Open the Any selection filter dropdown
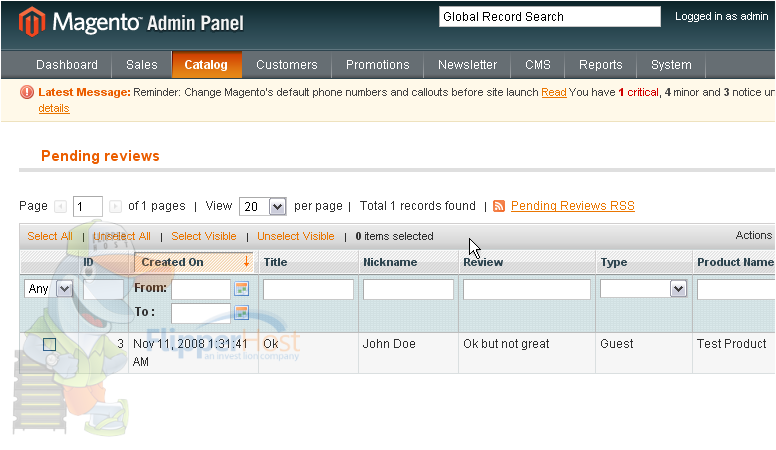This screenshot has width=776, height=450. [48, 289]
